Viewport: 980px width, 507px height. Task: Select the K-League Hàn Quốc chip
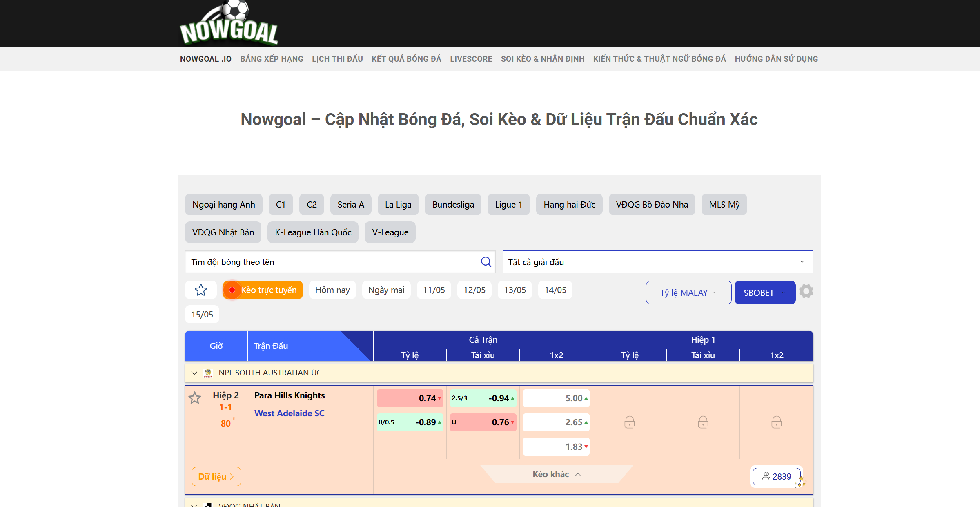click(x=313, y=232)
